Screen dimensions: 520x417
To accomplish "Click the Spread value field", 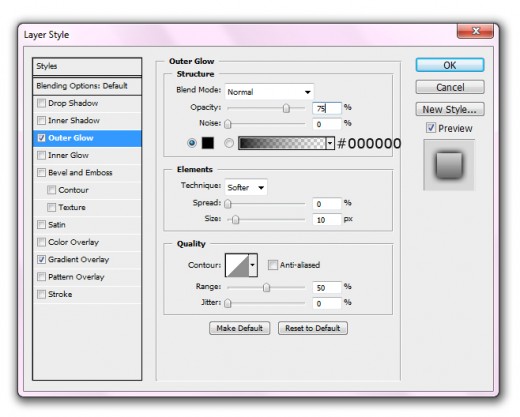I will 327,203.
